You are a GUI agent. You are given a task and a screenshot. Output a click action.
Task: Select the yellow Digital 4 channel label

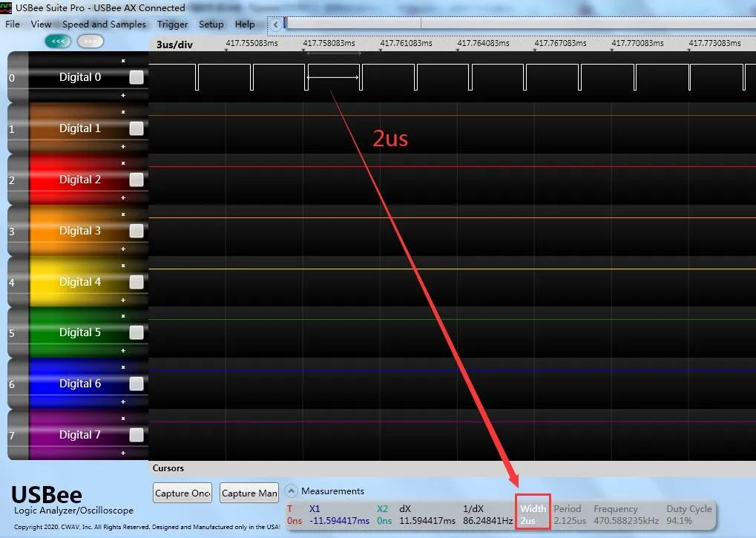pos(80,282)
